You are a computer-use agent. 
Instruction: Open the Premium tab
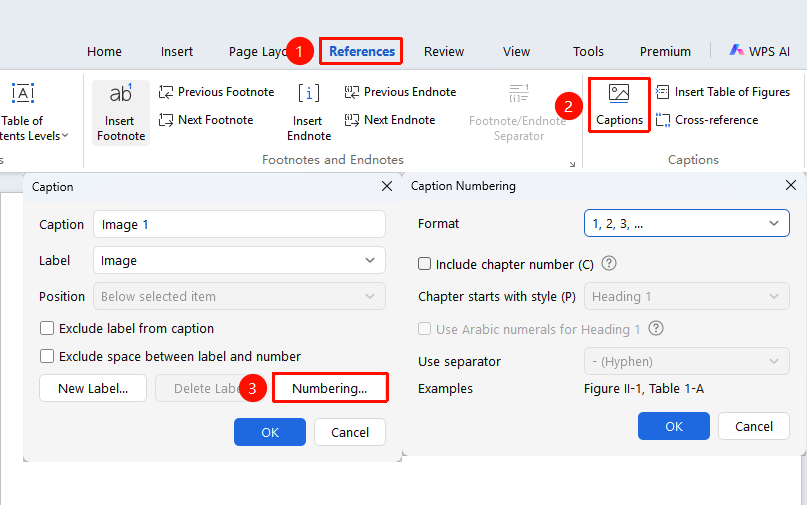pos(665,51)
